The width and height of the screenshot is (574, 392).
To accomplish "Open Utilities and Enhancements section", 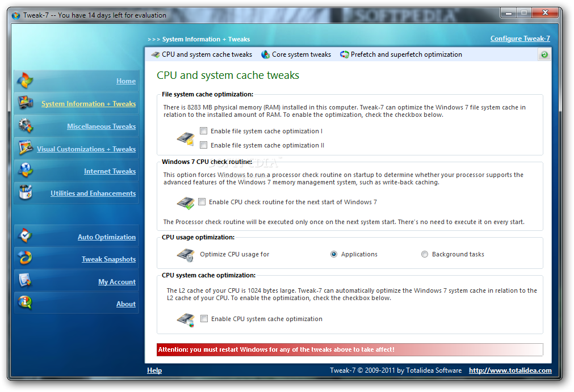I will click(x=93, y=193).
